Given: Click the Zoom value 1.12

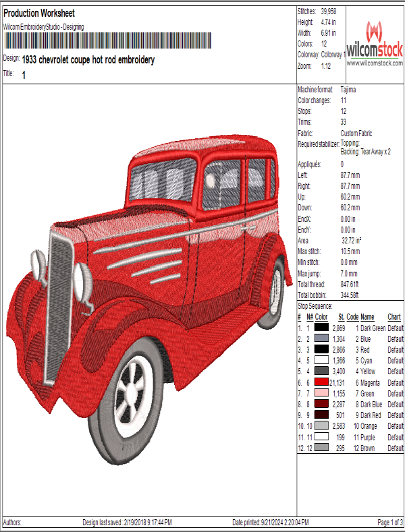Looking at the screenshot, I should [x=326, y=66].
